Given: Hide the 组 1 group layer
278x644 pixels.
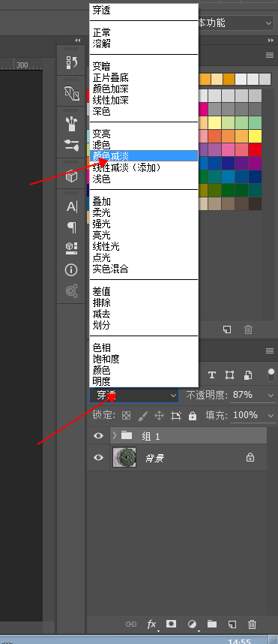Looking at the screenshot, I should [98, 436].
